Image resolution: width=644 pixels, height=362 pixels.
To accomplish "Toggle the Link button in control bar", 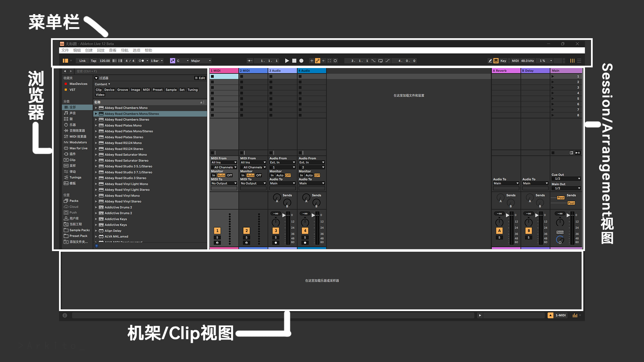I will tap(82, 61).
